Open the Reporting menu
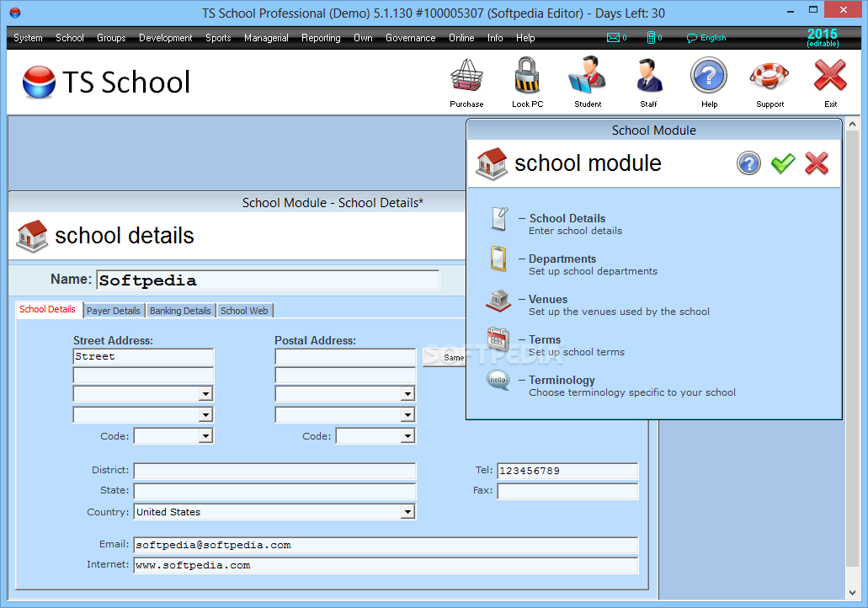Screen dimensions: 868x608 tap(321, 38)
